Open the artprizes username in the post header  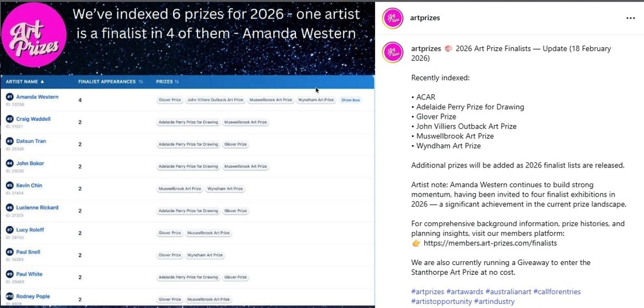coord(425,18)
